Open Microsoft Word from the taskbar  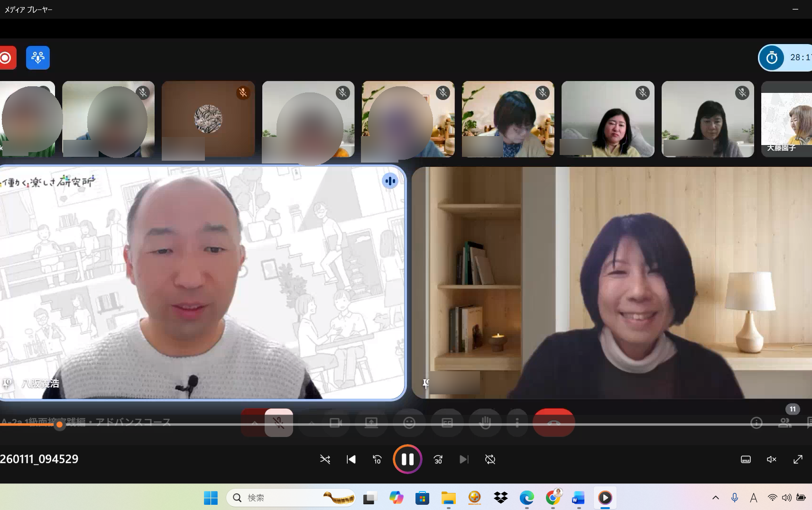(x=578, y=498)
